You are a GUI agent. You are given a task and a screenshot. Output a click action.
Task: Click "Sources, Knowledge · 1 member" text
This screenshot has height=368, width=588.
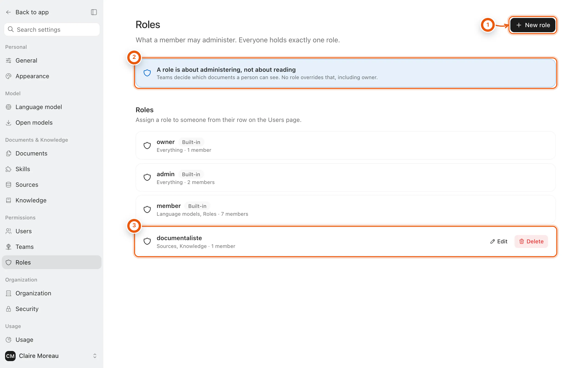coord(196,246)
